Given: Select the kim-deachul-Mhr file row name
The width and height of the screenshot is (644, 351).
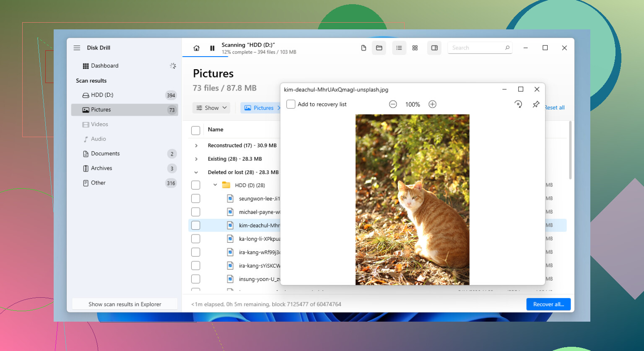Looking at the screenshot, I should 259,225.
